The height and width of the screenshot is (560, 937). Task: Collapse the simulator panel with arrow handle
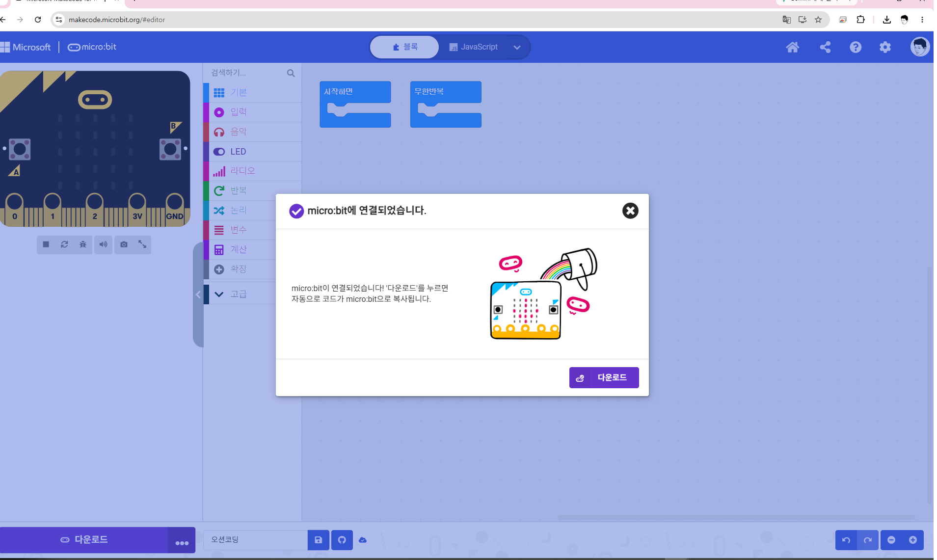pyautogui.click(x=198, y=294)
